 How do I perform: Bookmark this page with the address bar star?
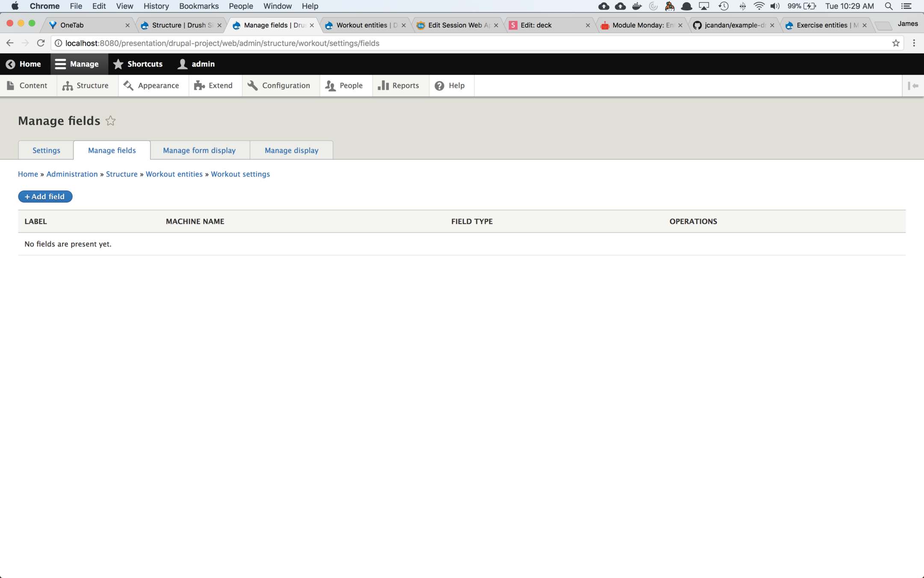click(x=895, y=43)
